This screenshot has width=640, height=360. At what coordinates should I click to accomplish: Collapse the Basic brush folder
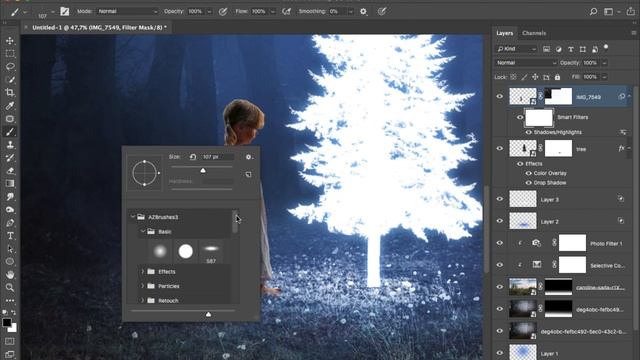(142, 231)
